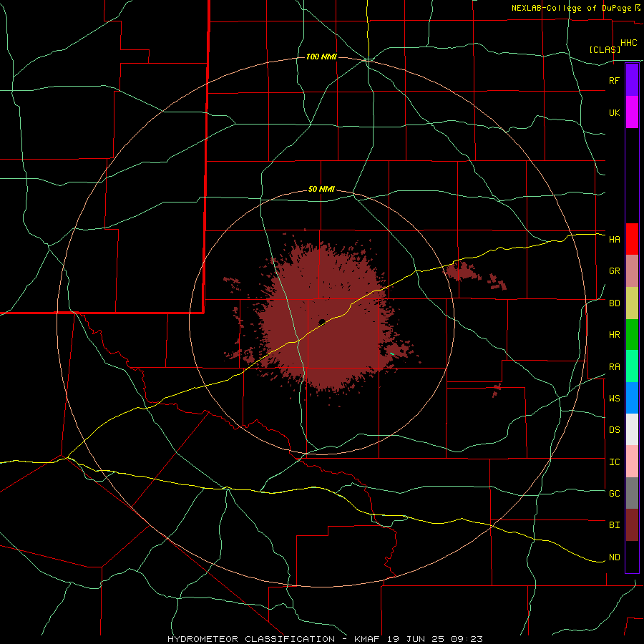Click the 50 NMI range ring label

pyautogui.click(x=321, y=190)
